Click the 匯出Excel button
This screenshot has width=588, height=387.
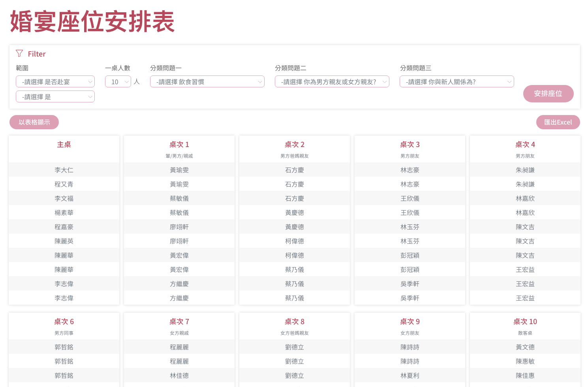(558, 122)
